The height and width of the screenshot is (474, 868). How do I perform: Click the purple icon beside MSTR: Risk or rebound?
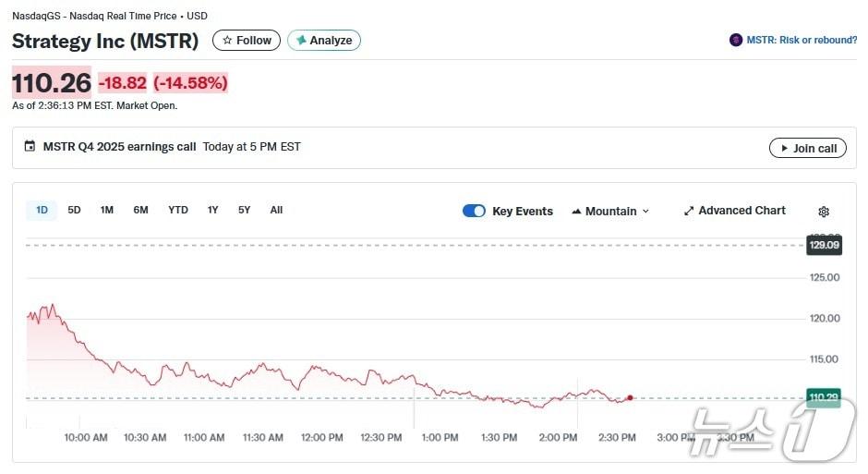pyautogui.click(x=736, y=41)
